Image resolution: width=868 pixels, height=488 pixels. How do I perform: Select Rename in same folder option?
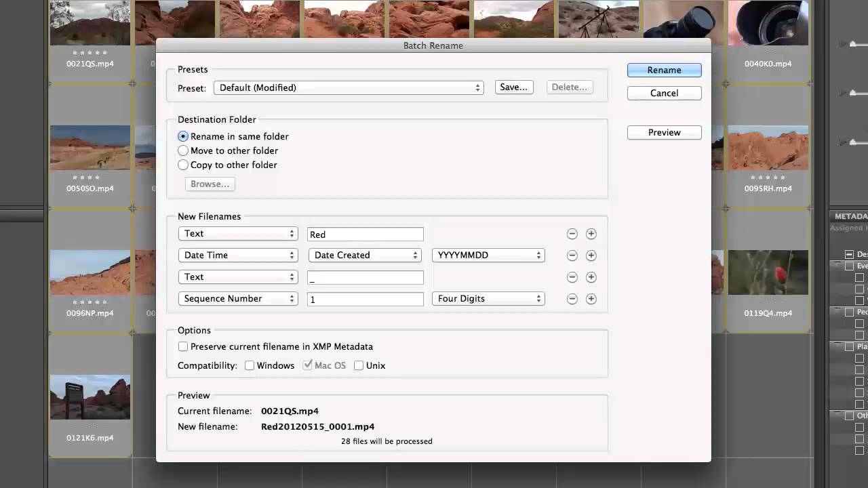[183, 136]
